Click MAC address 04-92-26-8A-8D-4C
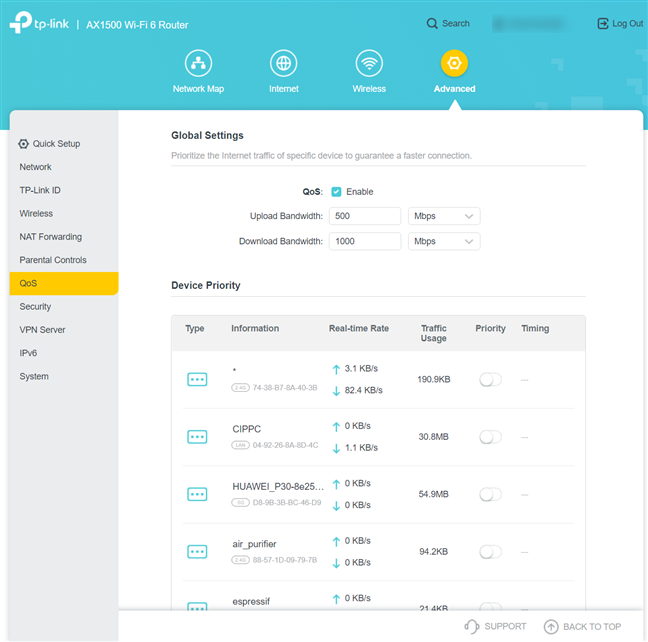 (285, 445)
